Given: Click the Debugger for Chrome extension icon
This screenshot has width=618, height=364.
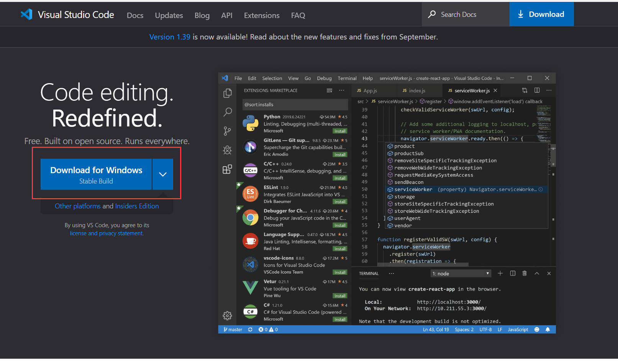Looking at the screenshot, I should [251, 218].
